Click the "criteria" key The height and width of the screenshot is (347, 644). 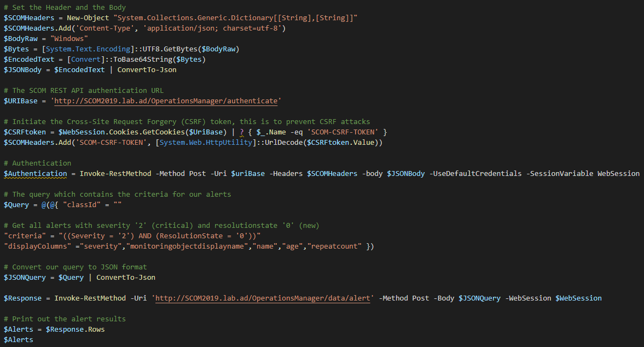25,236
